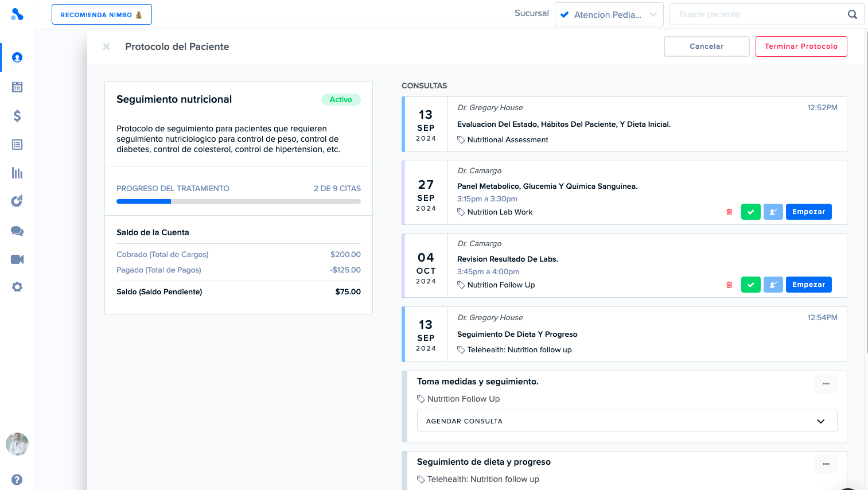
Task: Open the Billing dollar sidebar icon
Action: click(x=17, y=116)
